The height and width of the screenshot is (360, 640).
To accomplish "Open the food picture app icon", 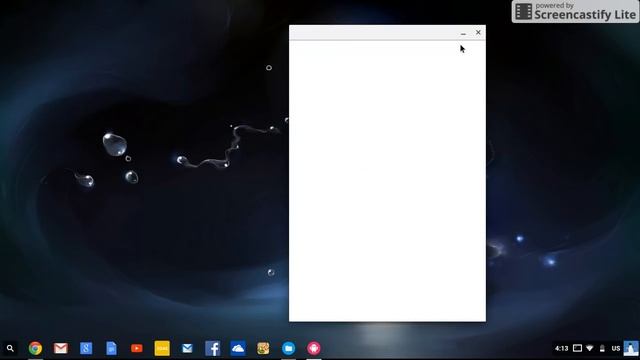I will pos(263,348).
